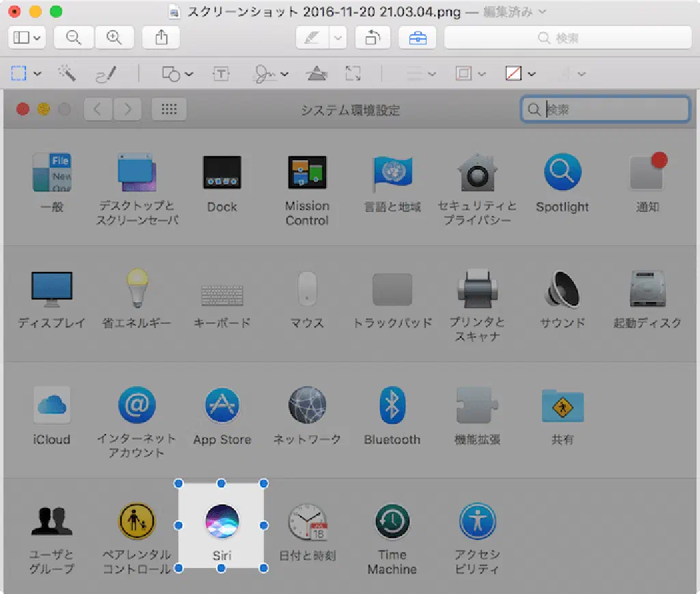
Task: Select the Instant Alpha magic wand tool
Action: tap(67, 74)
